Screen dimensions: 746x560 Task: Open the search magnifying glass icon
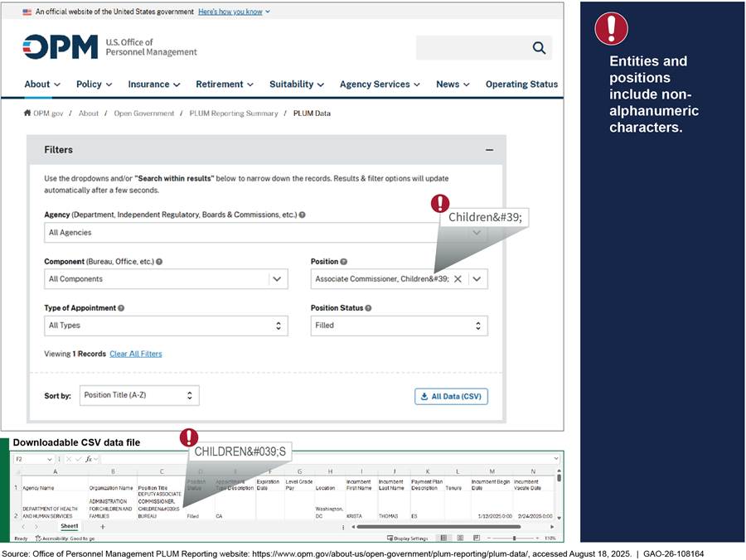coord(539,48)
